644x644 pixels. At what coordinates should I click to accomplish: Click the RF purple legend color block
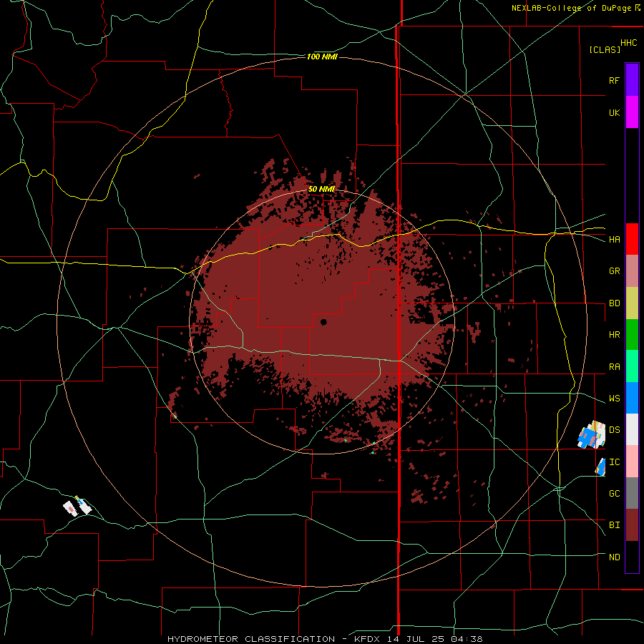coord(632,80)
